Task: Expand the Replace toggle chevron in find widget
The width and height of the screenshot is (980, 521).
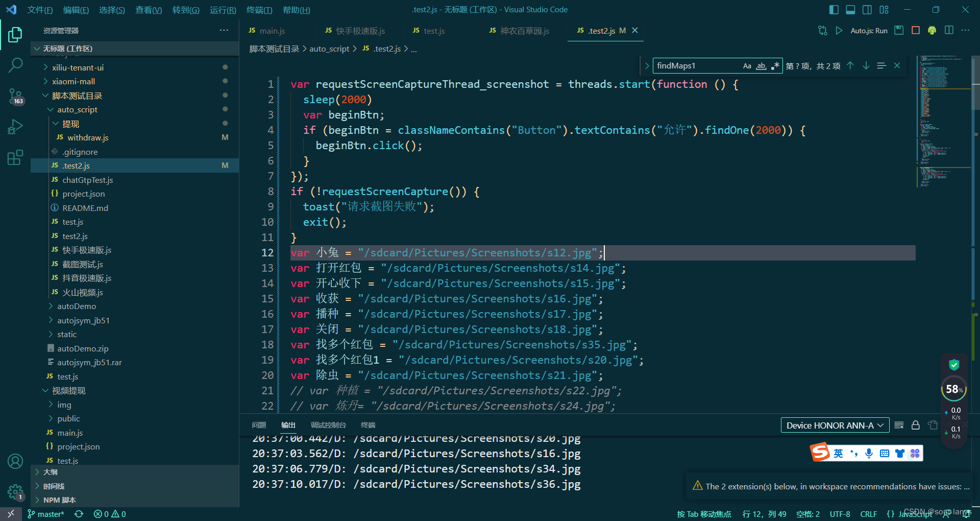Action: tap(647, 65)
